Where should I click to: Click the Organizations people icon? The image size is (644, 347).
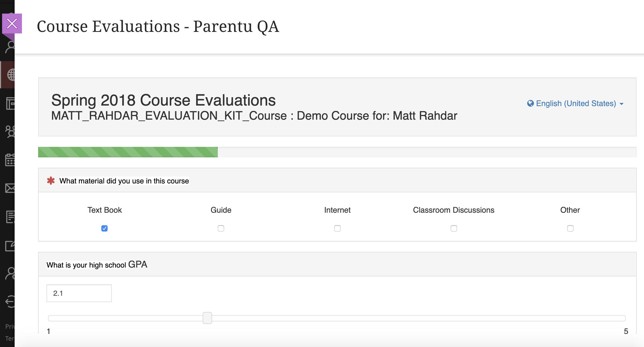coord(10,132)
